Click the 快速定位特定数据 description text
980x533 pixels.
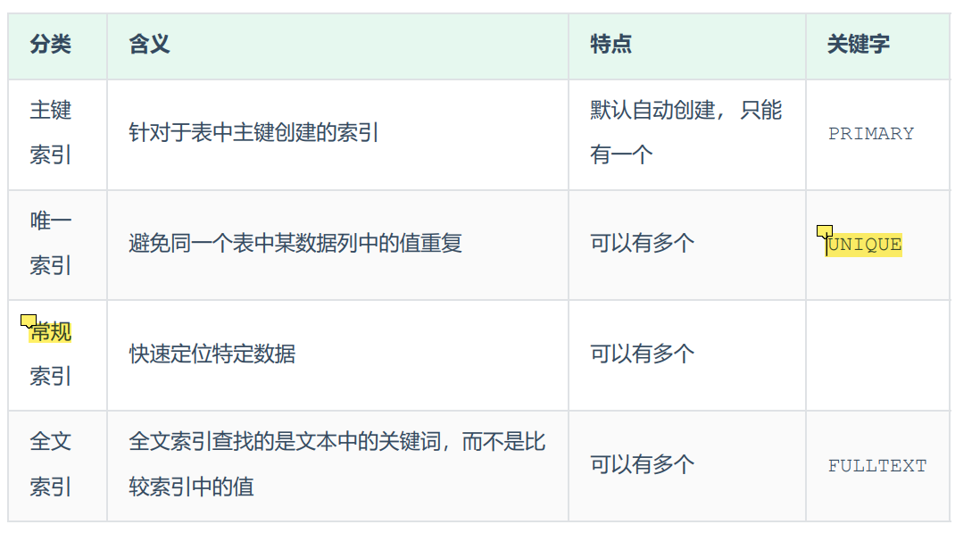pos(212,354)
